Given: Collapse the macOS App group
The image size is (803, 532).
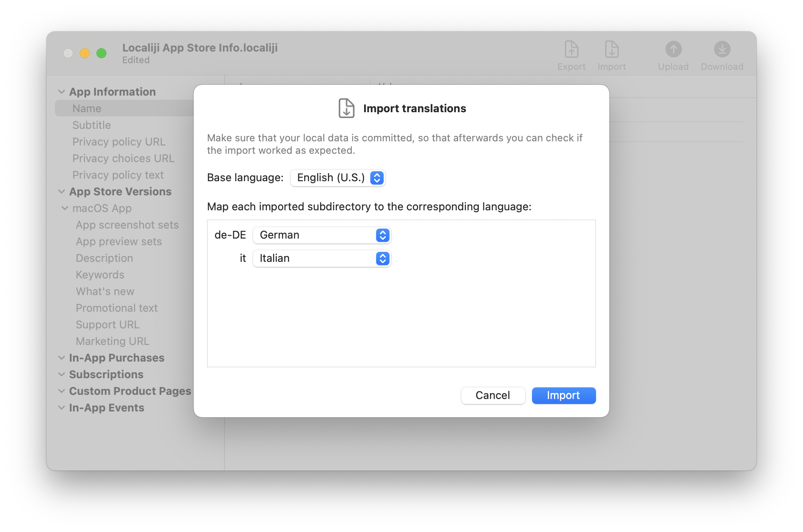Looking at the screenshot, I should [x=65, y=208].
